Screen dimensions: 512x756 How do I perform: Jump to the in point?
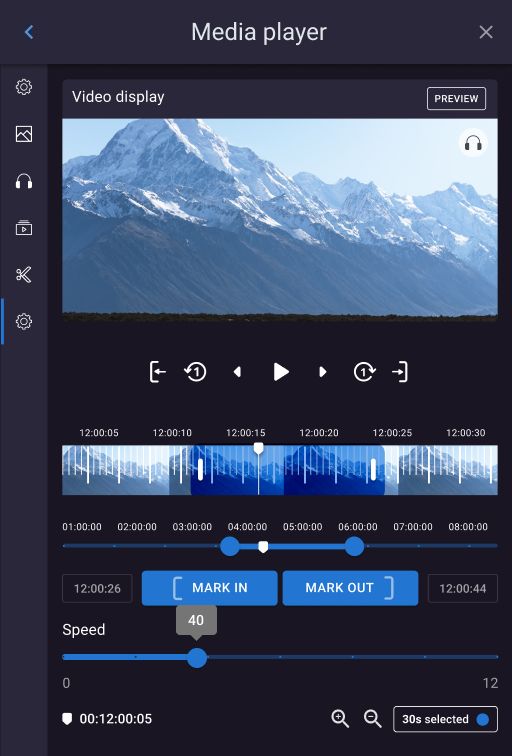coord(158,372)
